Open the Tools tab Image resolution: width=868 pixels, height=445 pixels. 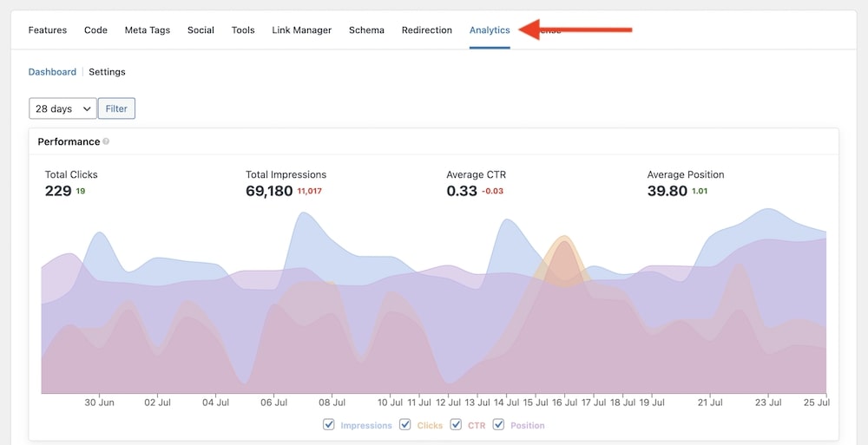pyautogui.click(x=243, y=30)
